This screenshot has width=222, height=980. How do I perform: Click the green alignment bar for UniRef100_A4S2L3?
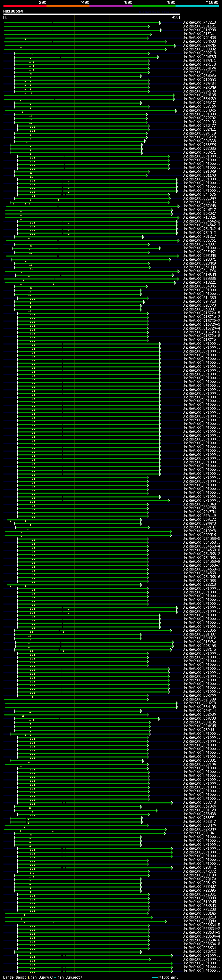click(x=82, y=23)
